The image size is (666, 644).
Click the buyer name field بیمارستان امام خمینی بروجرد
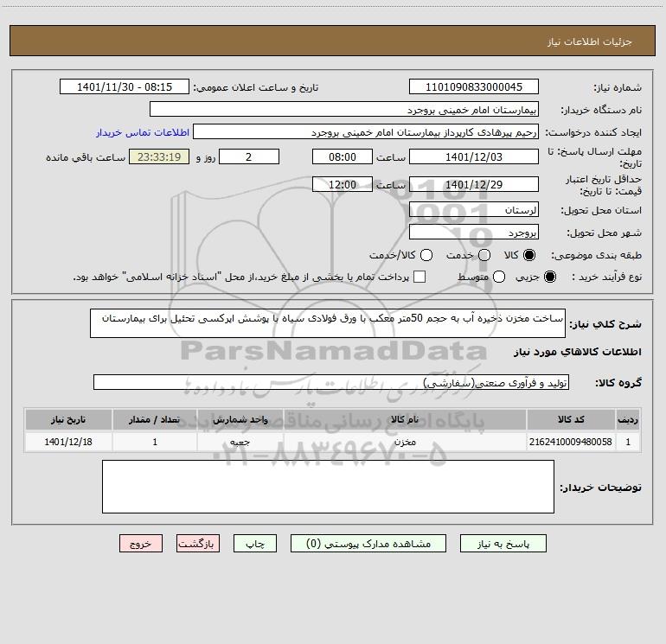tap(344, 109)
